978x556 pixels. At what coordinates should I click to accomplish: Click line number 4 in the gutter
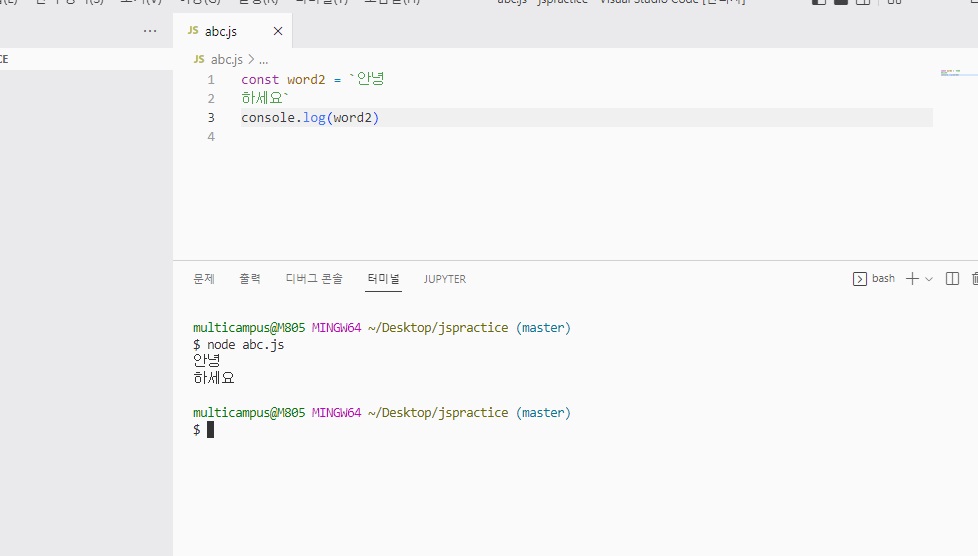pos(211,137)
